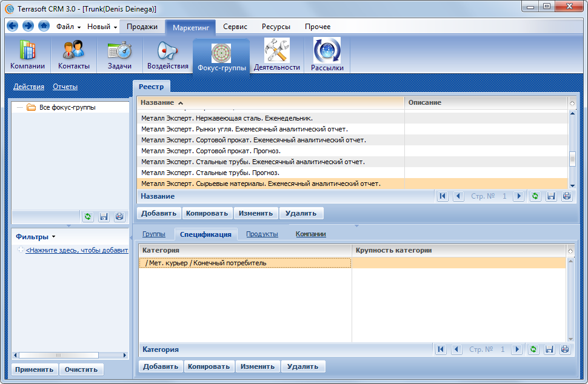Go to previous page in the Категория grid
The height and width of the screenshot is (384, 588).
tap(456, 349)
